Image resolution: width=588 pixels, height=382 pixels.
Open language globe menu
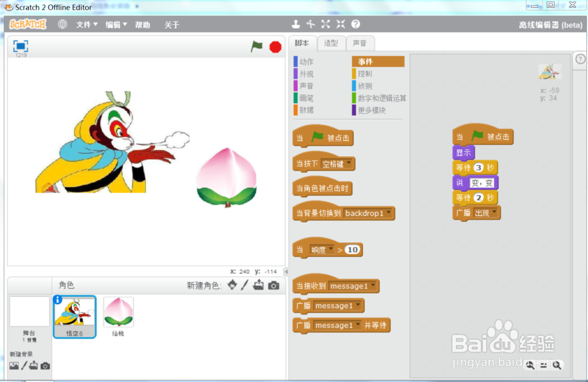pyautogui.click(x=63, y=24)
